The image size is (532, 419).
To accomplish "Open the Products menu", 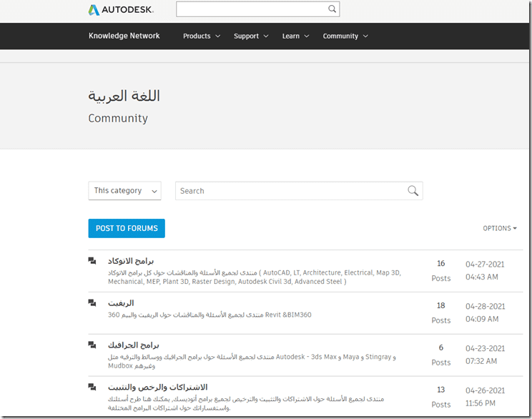I will point(201,36).
